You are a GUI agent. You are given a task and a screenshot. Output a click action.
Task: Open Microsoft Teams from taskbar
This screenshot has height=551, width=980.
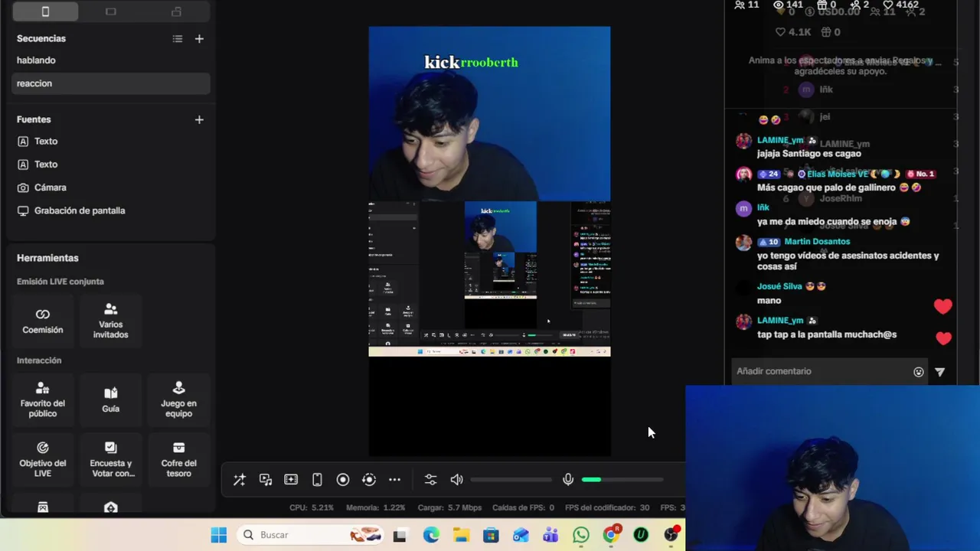pyautogui.click(x=550, y=535)
